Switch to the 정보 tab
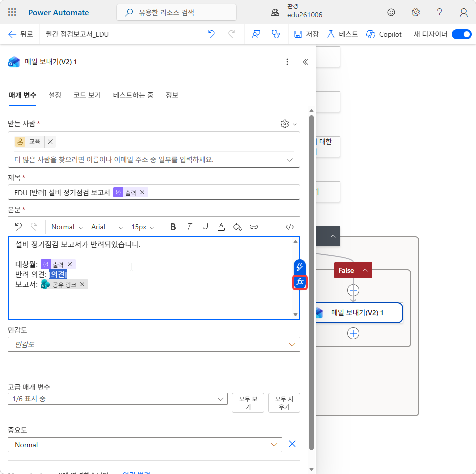This screenshot has height=474, width=476. click(x=172, y=95)
